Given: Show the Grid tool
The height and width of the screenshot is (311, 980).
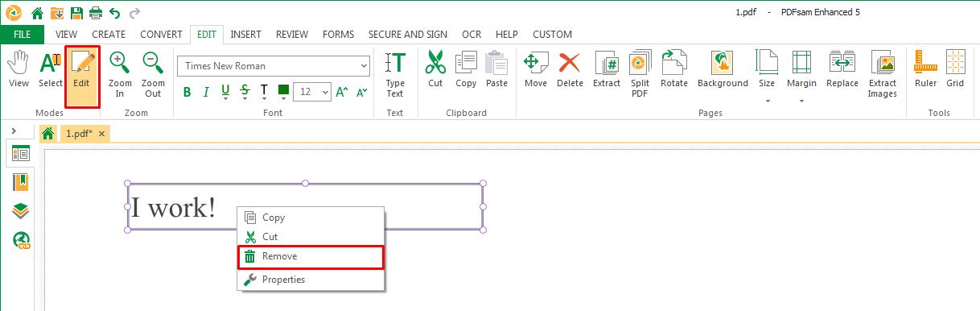Looking at the screenshot, I should pos(955,69).
